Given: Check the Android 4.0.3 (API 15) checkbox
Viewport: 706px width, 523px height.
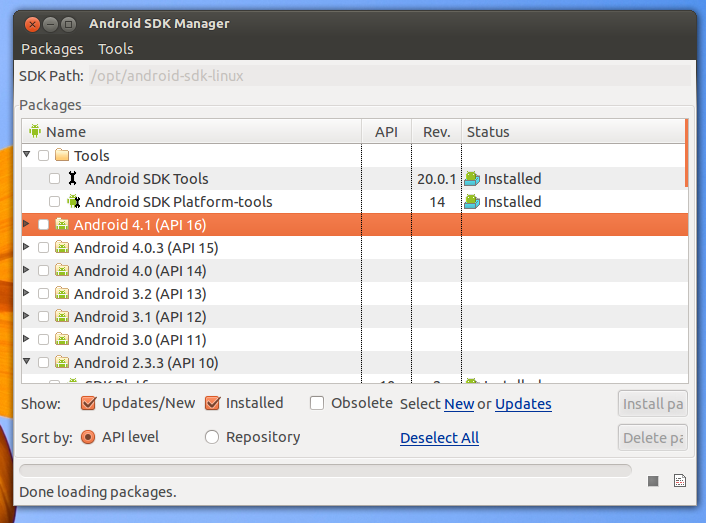Looking at the screenshot, I should tap(43, 248).
